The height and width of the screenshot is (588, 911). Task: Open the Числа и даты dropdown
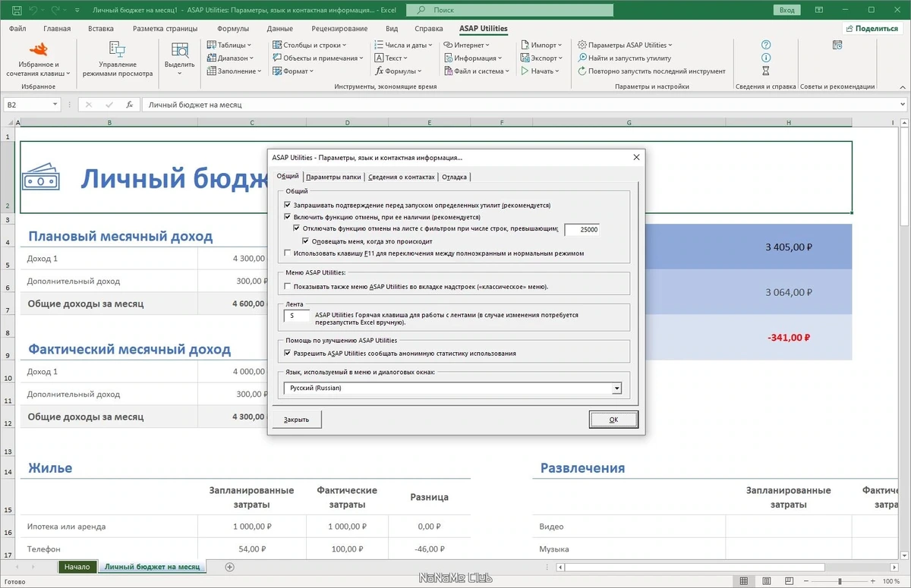(403, 45)
